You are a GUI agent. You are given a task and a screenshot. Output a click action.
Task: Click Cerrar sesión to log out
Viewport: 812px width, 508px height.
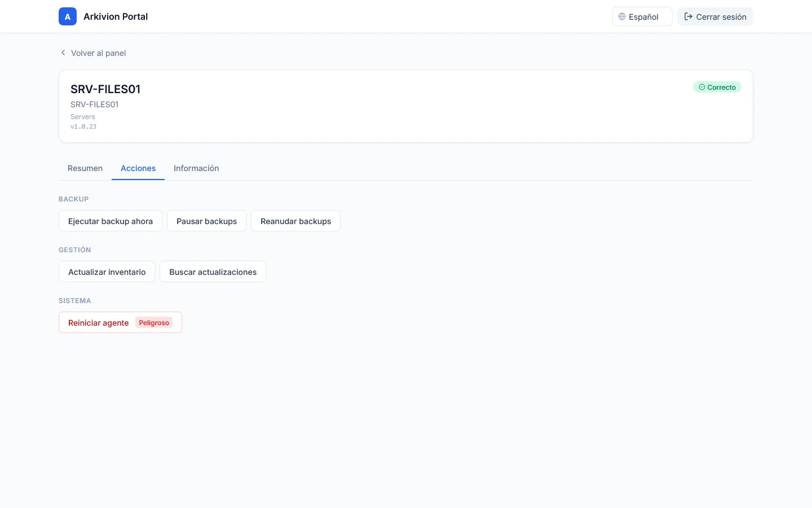point(715,16)
